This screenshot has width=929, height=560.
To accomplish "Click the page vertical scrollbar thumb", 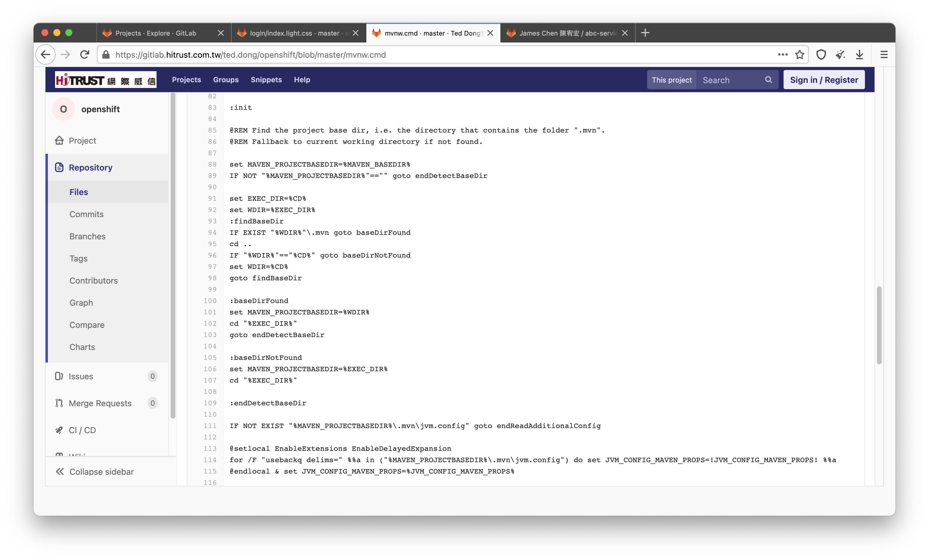I will click(x=879, y=325).
